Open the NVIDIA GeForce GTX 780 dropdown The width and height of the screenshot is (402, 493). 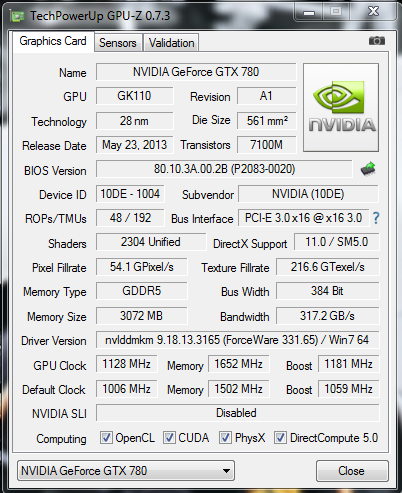point(126,471)
